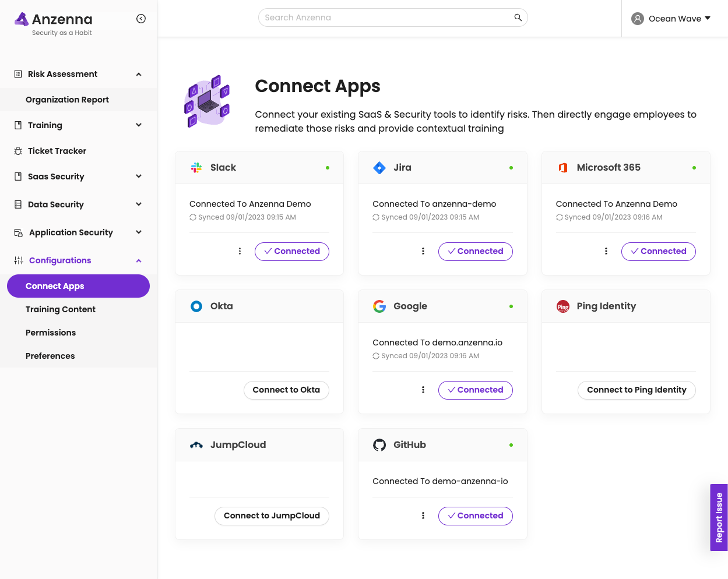Click the Jira sync refresh icon
Screen dimensions: 728x579
[x=376, y=217]
